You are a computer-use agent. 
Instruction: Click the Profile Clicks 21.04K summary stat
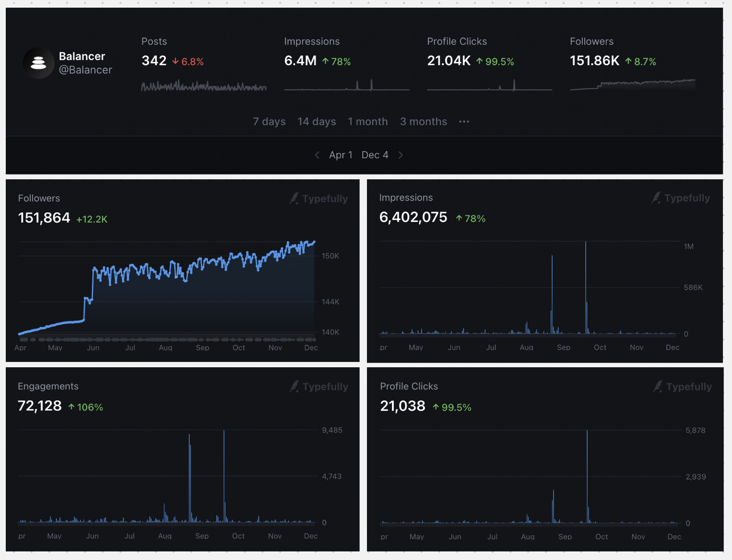[x=448, y=61]
